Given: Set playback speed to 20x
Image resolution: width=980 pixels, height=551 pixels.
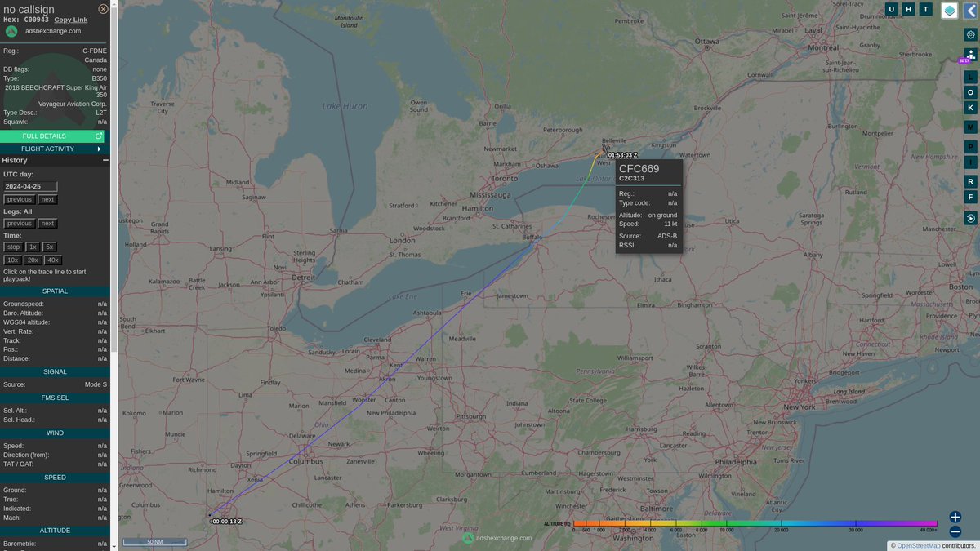Looking at the screenshot, I should click(x=33, y=260).
